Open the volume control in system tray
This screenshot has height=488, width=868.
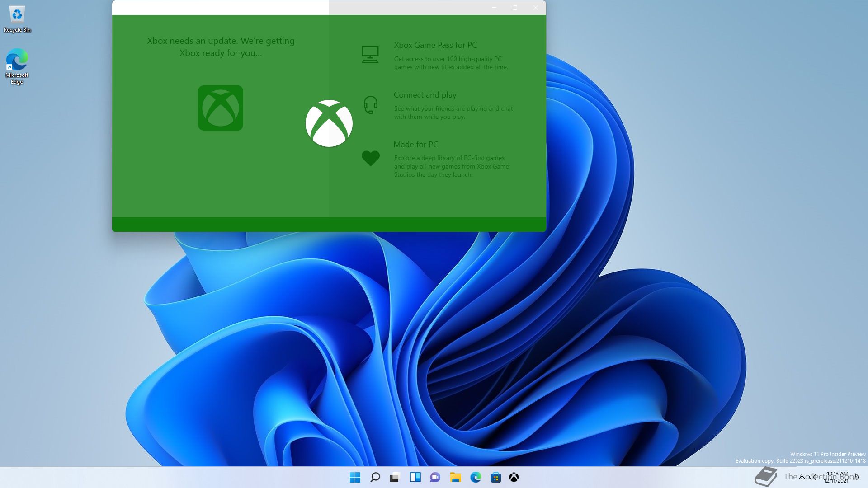pyautogui.click(x=812, y=477)
